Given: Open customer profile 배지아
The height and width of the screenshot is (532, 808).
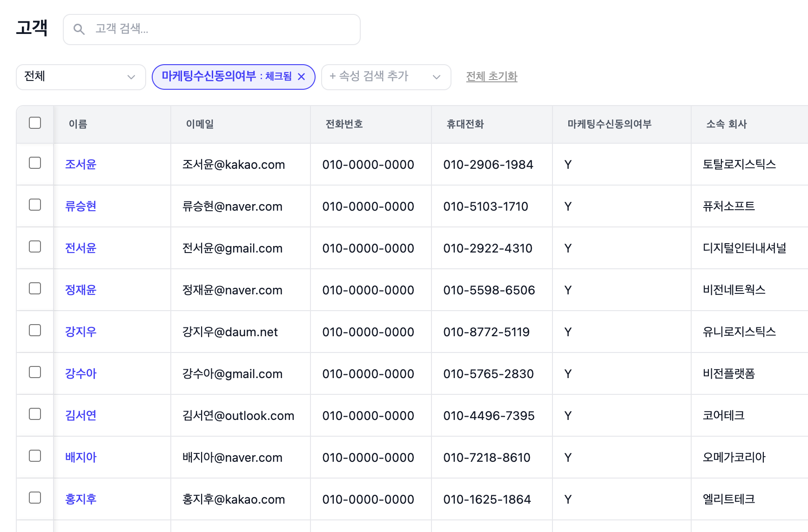Looking at the screenshot, I should [80, 457].
